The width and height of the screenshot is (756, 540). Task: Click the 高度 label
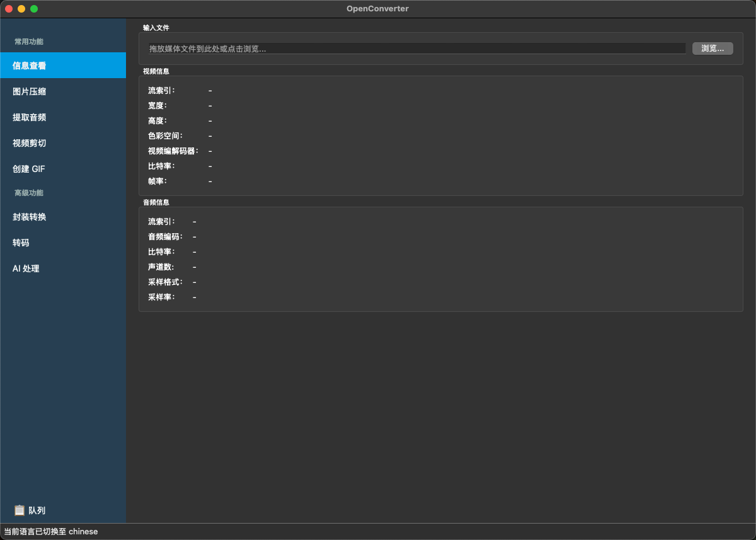157,121
